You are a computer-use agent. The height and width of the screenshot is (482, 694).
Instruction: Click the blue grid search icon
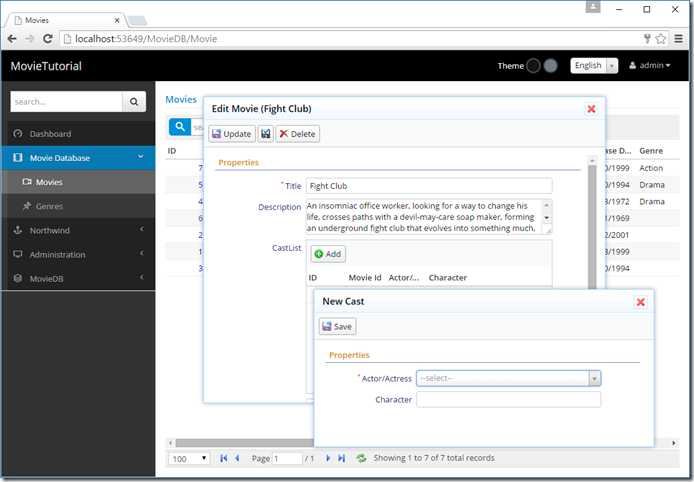(180, 127)
